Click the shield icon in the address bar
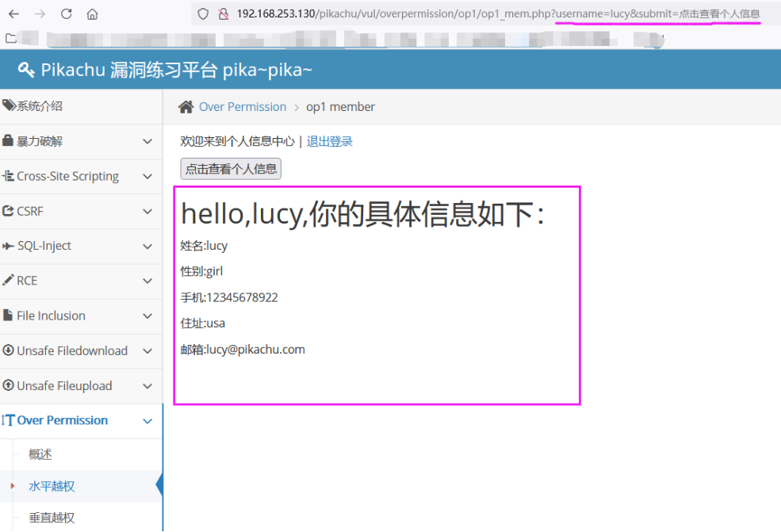Screen dimensions: 781x532 201,13
